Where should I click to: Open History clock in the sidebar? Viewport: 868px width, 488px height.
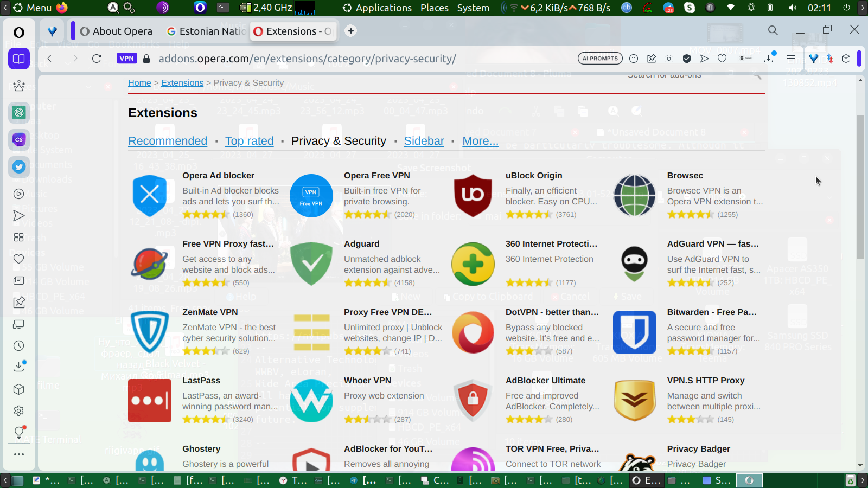point(19,346)
